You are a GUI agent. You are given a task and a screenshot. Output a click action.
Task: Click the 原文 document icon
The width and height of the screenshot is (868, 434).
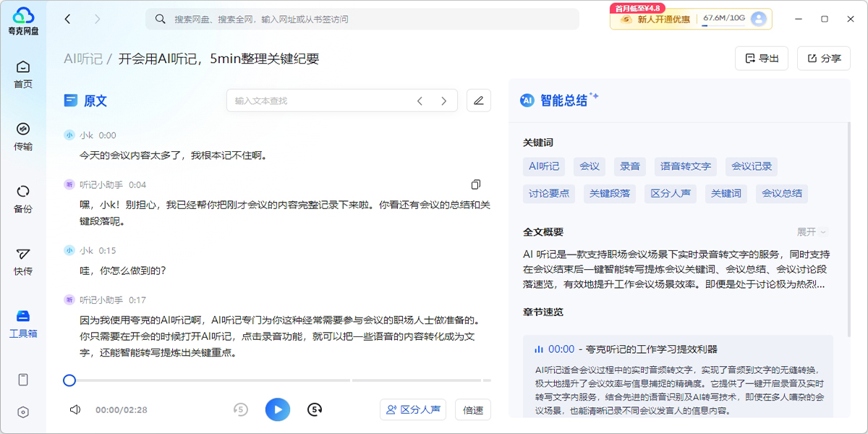pyautogui.click(x=70, y=101)
